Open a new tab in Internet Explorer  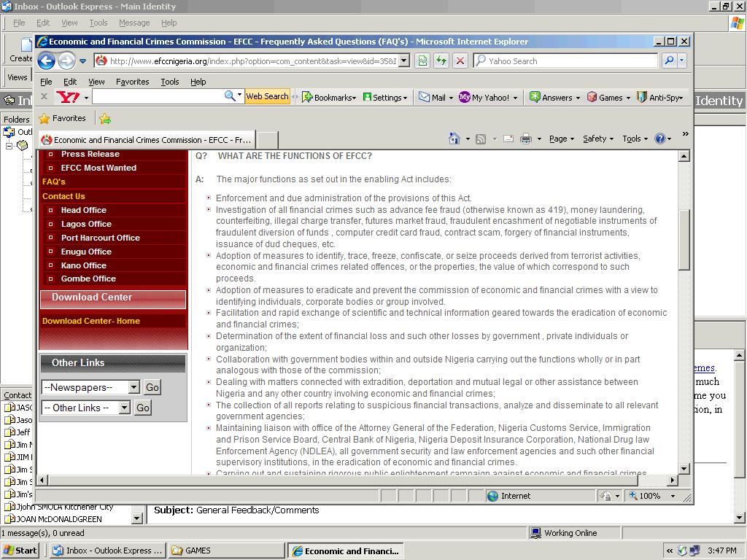tap(268, 140)
